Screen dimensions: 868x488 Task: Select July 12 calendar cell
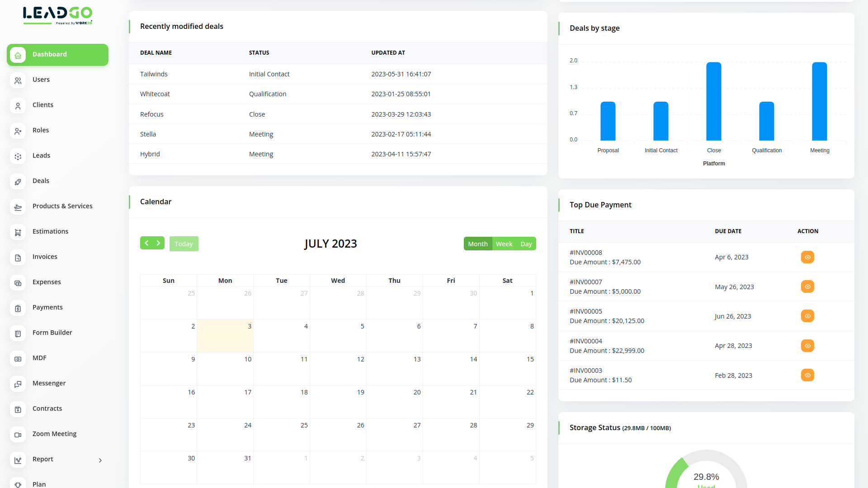(338, 368)
